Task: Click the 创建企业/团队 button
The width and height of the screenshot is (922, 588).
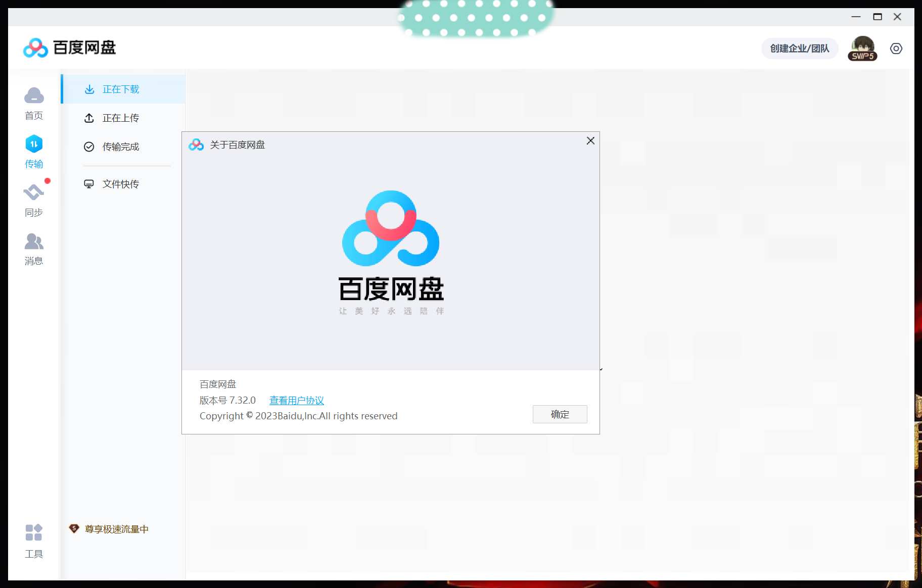Action: (800, 48)
